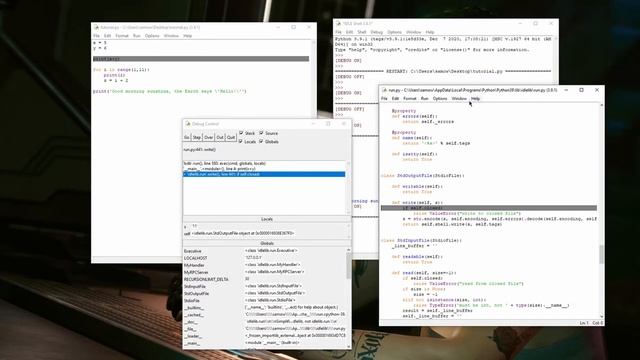Click the 127.0.0.1 value in Globals list
640x360 pixels.
pos(253,258)
